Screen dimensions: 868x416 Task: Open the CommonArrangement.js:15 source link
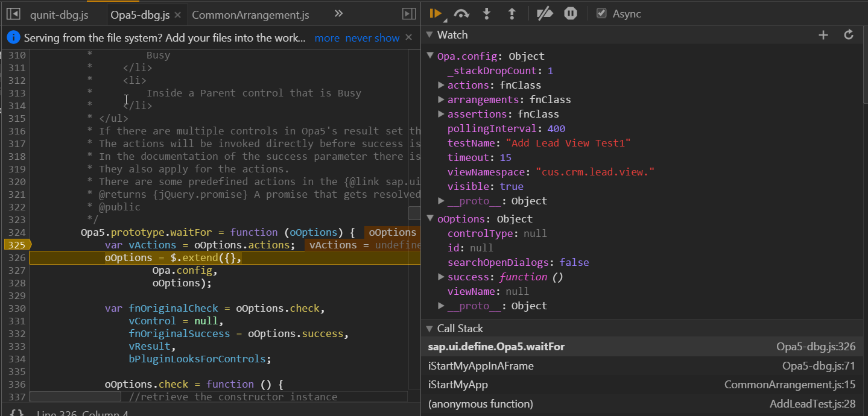(790, 385)
